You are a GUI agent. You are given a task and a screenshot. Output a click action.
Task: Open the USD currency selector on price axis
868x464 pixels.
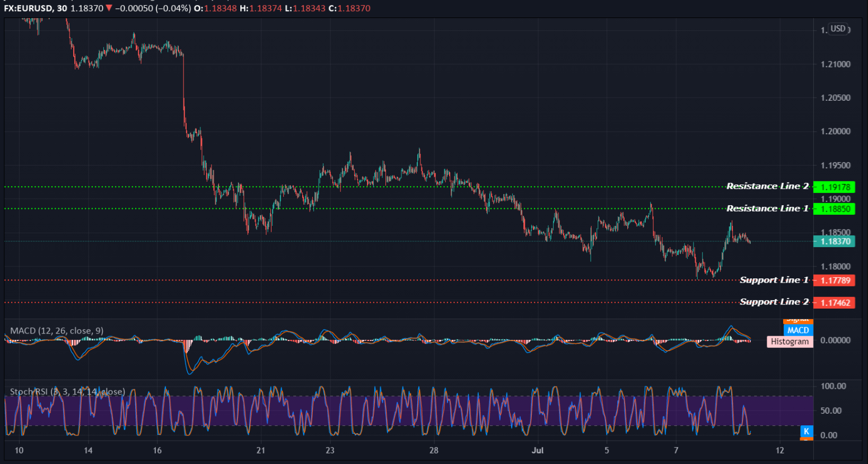pyautogui.click(x=838, y=29)
